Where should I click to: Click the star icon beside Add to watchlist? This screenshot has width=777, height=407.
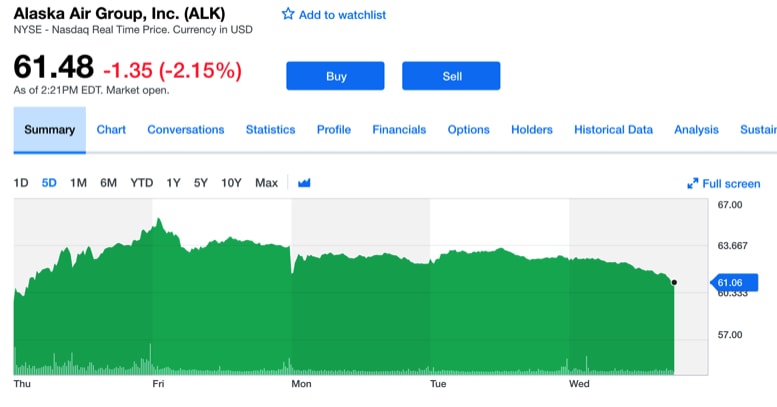pos(288,14)
